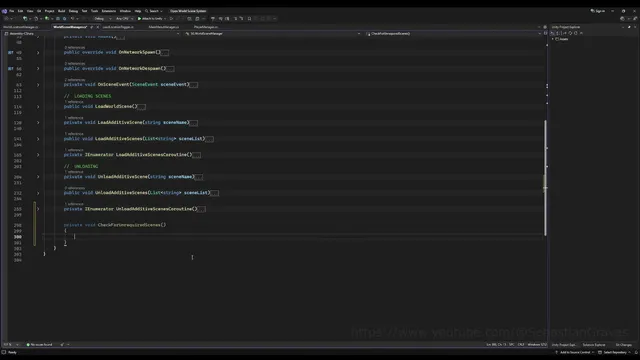Open the Any CPU platform dropdown

click(124, 18)
